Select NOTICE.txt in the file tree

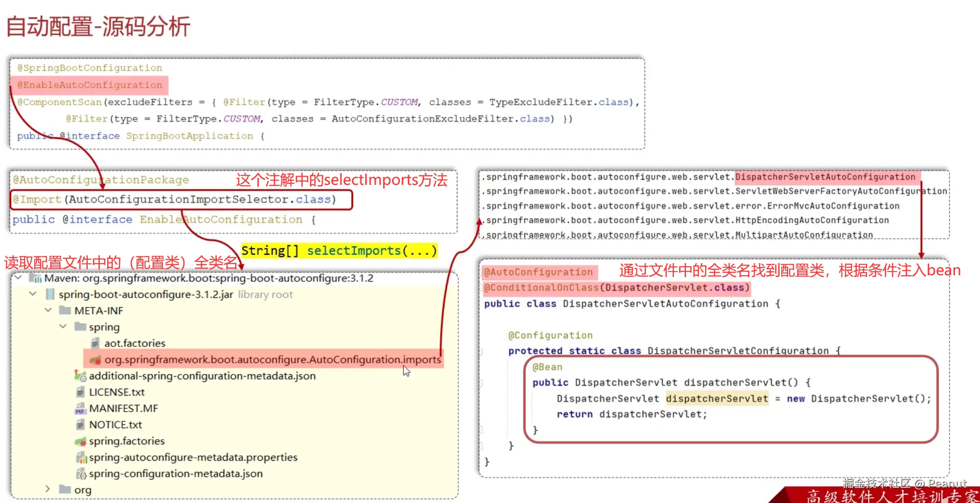(115, 425)
